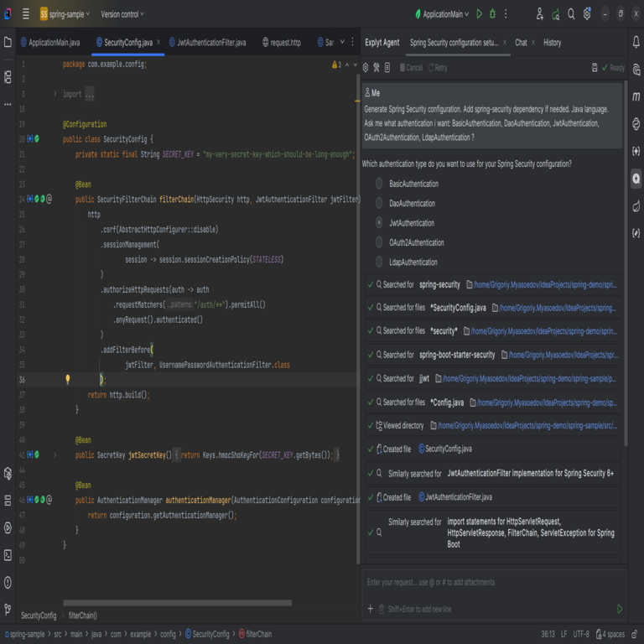Open the Notifications bell icon

pos(636,42)
